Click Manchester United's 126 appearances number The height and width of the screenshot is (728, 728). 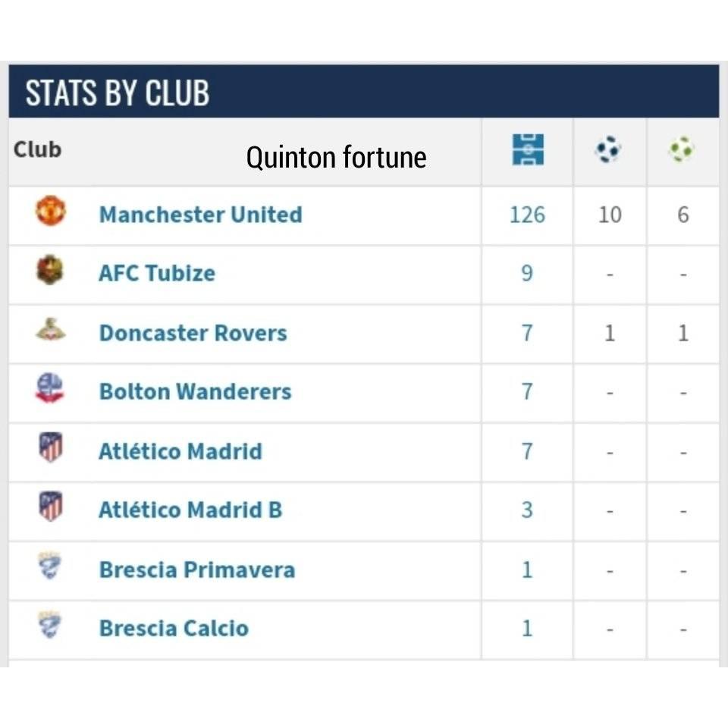(528, 215)
